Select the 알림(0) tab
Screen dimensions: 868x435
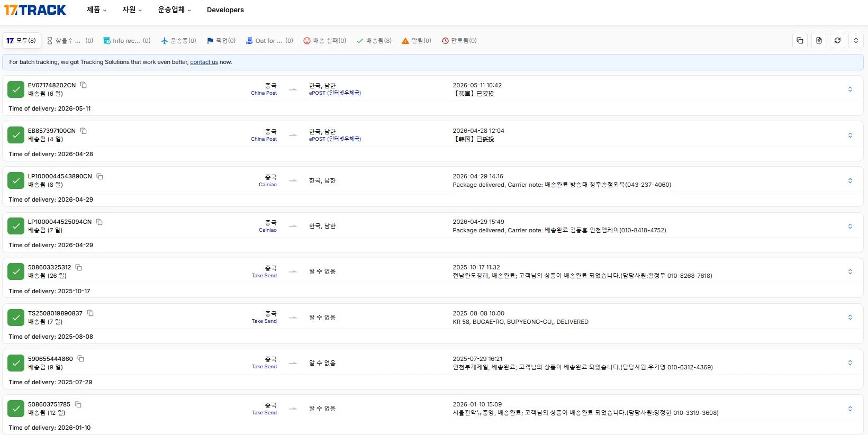point(417,41)
